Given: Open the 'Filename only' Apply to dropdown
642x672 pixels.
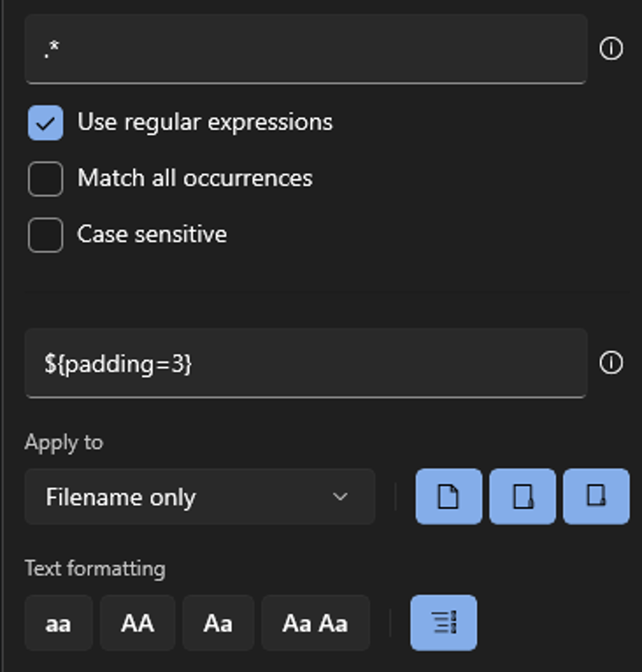Looking at the screenshot, I should tap(200, 496).
